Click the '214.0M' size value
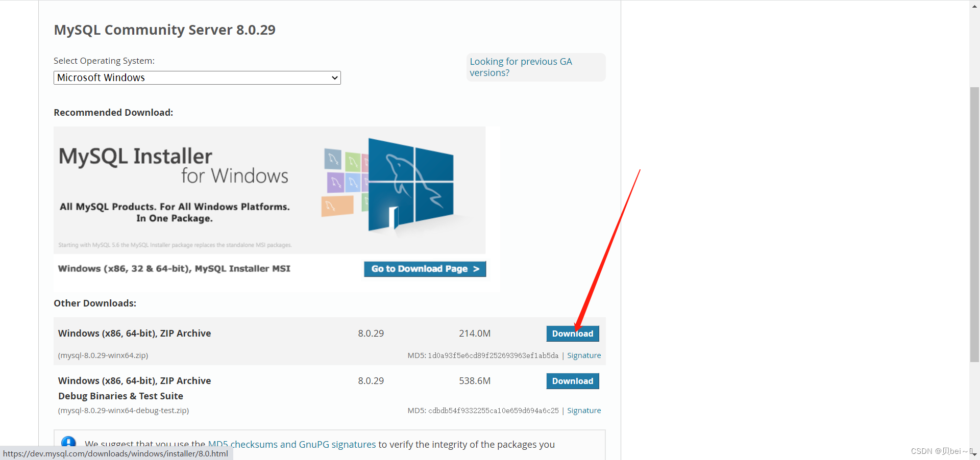This screenshot has height=460, width=980. pyautogui.click(x=475, y=334)
